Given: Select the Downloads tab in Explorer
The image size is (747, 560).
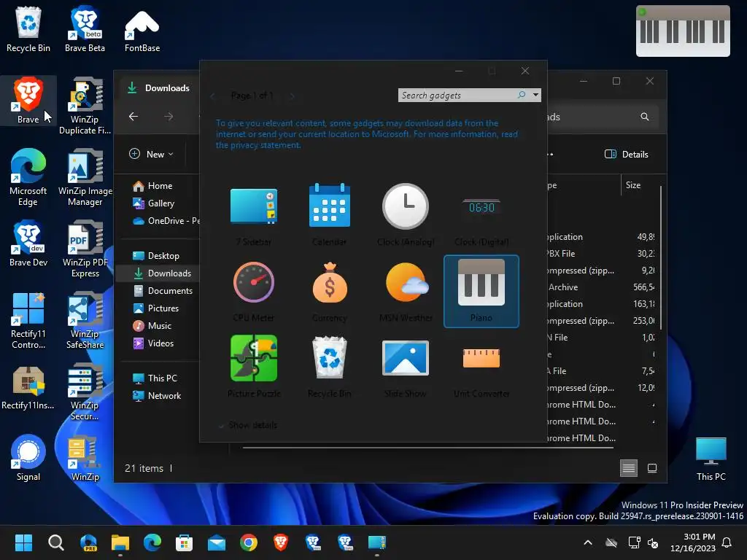Looking at the screenshot, I should [160, 88].
